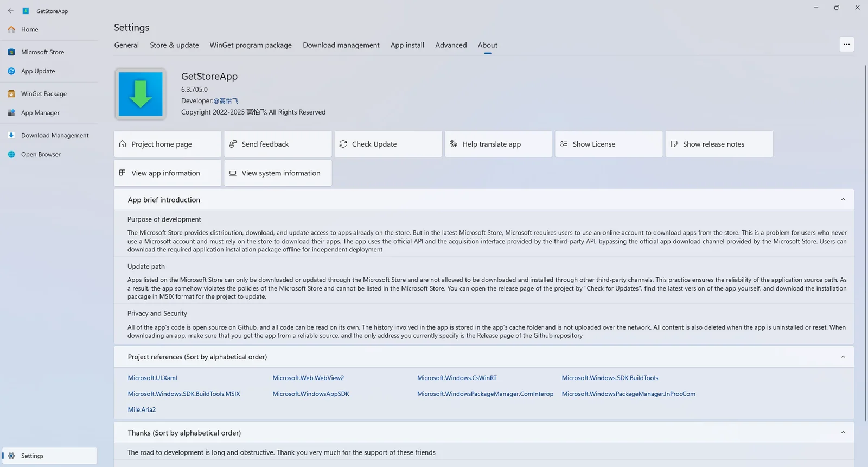The height and width of the screenshot is (467, 868).
Task: Open the Microsoft.Windows.CsWinRT link
Action: pyautogui.click(x=457, y=378)
